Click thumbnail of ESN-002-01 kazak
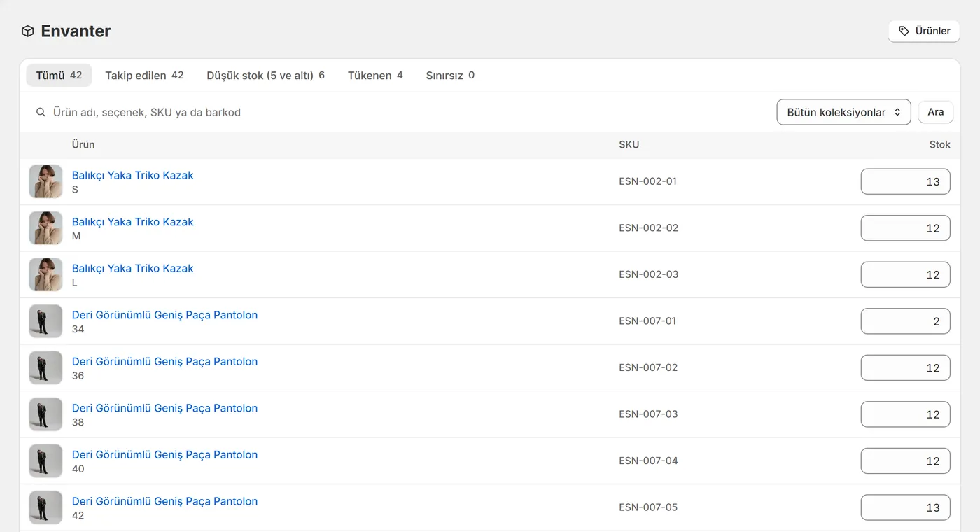The width and height of the screenshot is (980, 532). pyautogui.click(x=45, y=181)
